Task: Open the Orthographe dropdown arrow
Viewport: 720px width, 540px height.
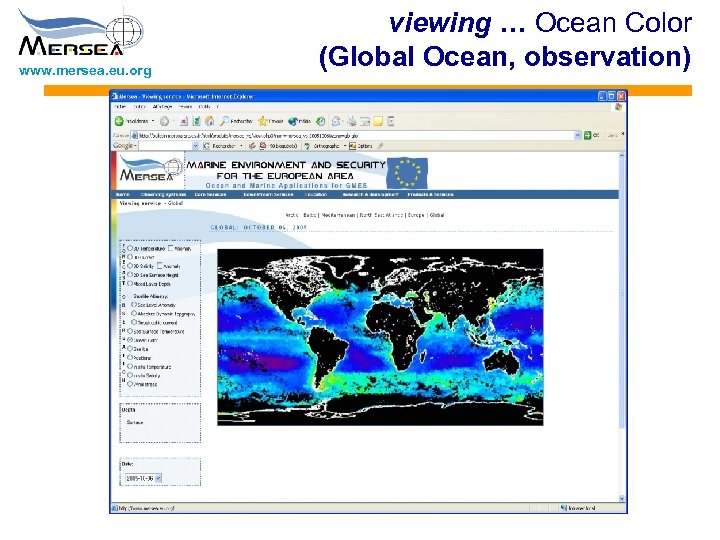Action: (345, 146)
